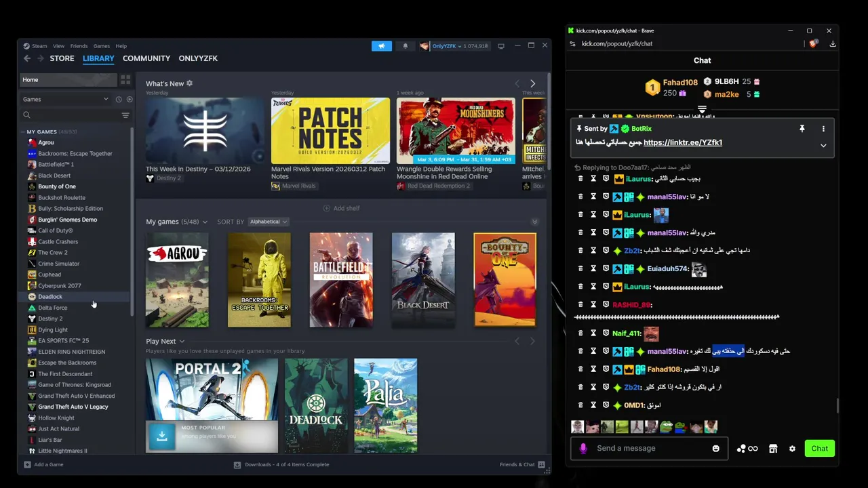Click the library search magnifier icon
The image size is (868, 488).
coord(27,115)
